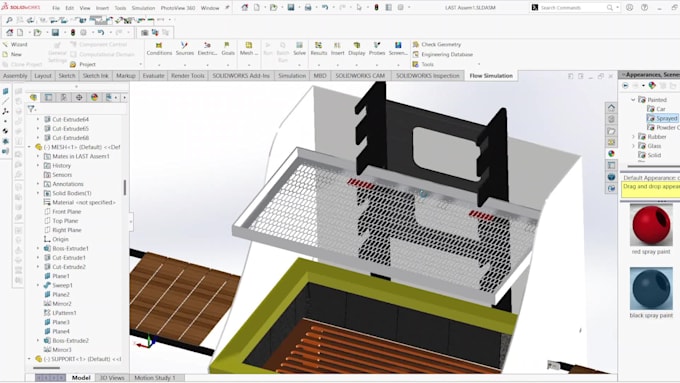680x383 pixels.
Task: Expand the Boss-Extrude1 feature
Action: (x=38, y=249)
